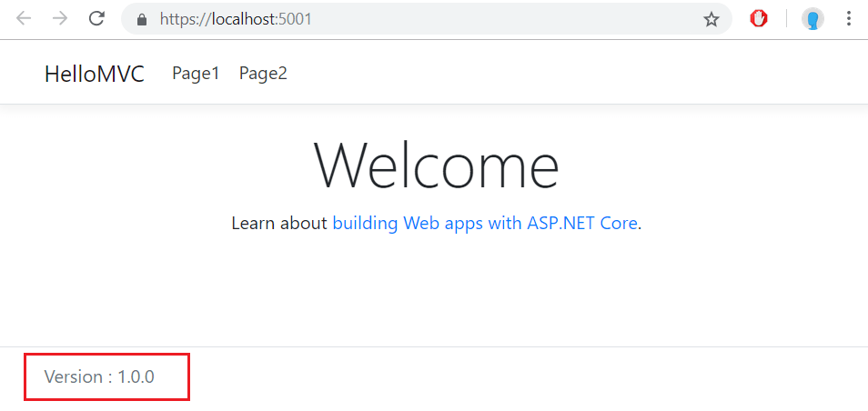Viewport: 868px width, 411px height.
Task: Click the browser forward arrow
Action: (60, 19)
